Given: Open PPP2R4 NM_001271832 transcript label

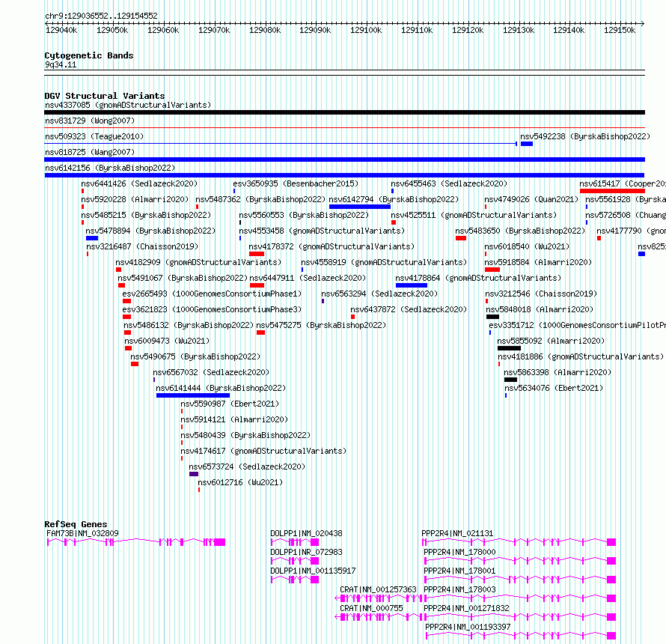Looking at the screenshot, I should coord(467,608).
